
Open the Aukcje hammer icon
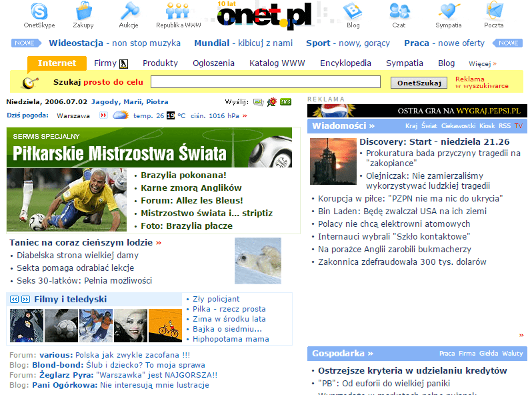(129, 15)
